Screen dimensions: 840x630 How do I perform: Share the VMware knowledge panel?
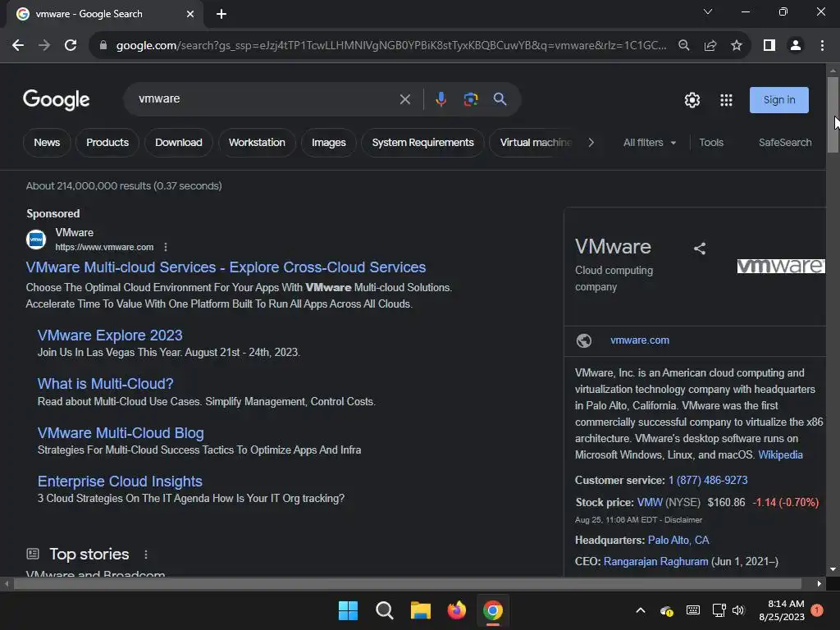coord(700,248)
